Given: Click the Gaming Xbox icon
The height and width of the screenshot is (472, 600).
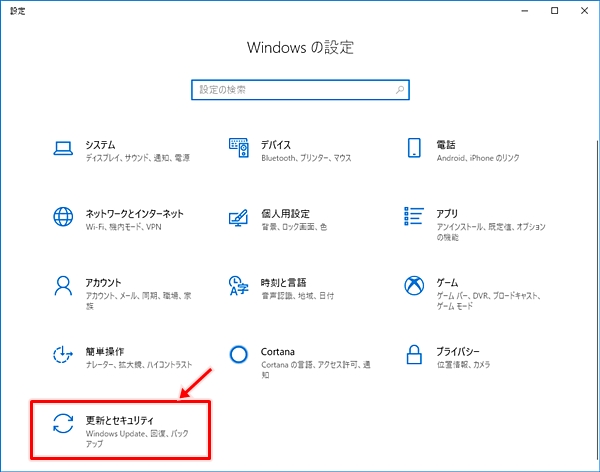Looking at the screenshot, I should (414, 287).
